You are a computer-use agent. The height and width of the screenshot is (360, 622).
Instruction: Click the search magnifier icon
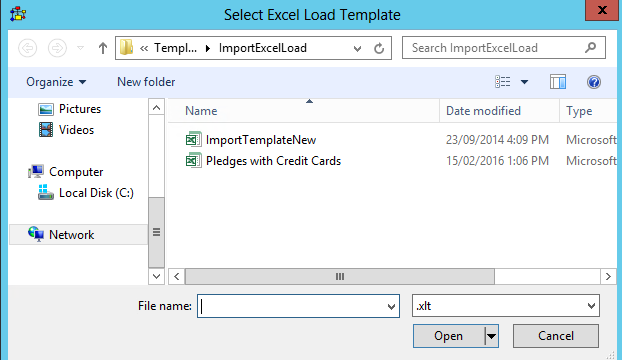click(591, 48)
